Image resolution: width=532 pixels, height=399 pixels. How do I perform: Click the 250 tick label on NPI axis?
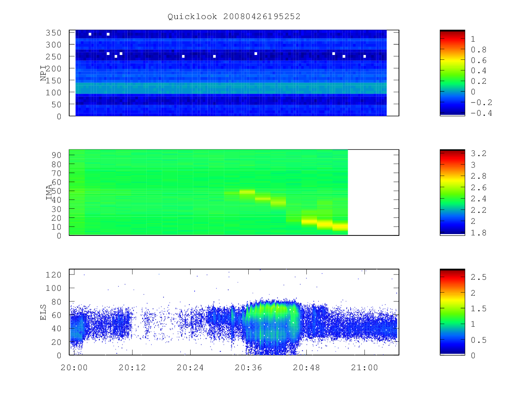pyautogui.click(x=55, y=57)
